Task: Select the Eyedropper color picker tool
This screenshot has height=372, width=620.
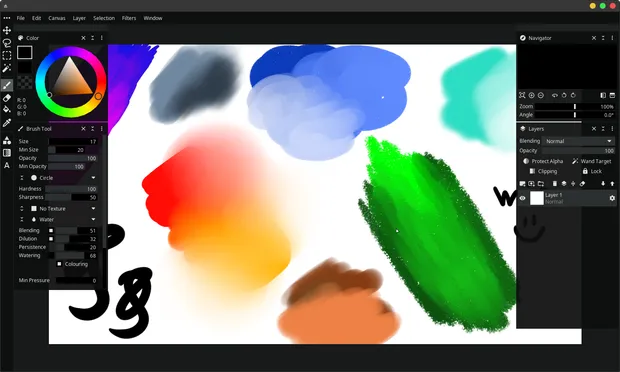Action: (x=7, y=123)
